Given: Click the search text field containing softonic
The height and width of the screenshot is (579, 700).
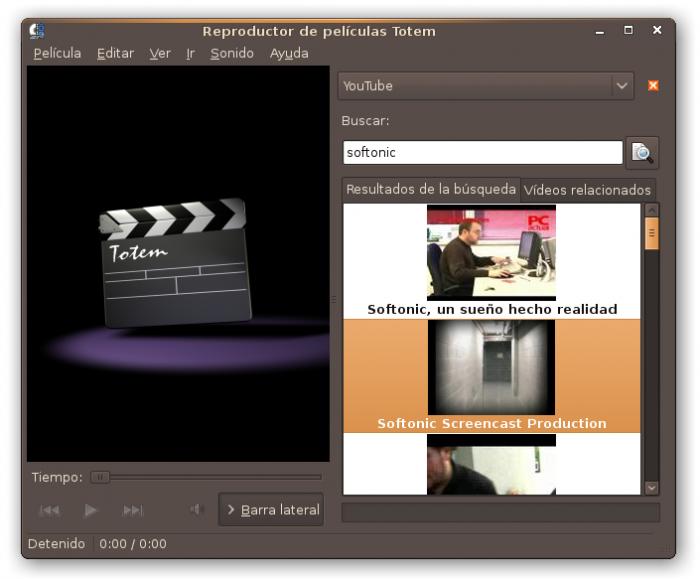Looking at the screenshot, I should [x=482, y=153].
